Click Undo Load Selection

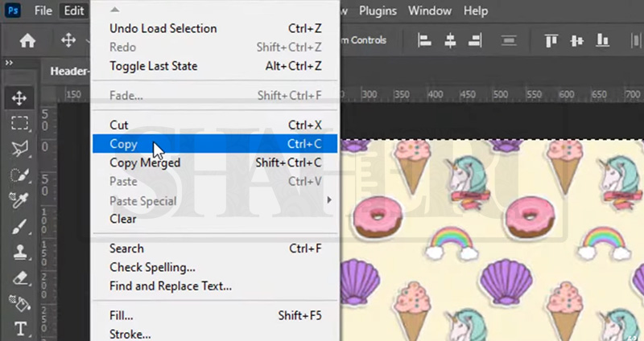[163, 29]
